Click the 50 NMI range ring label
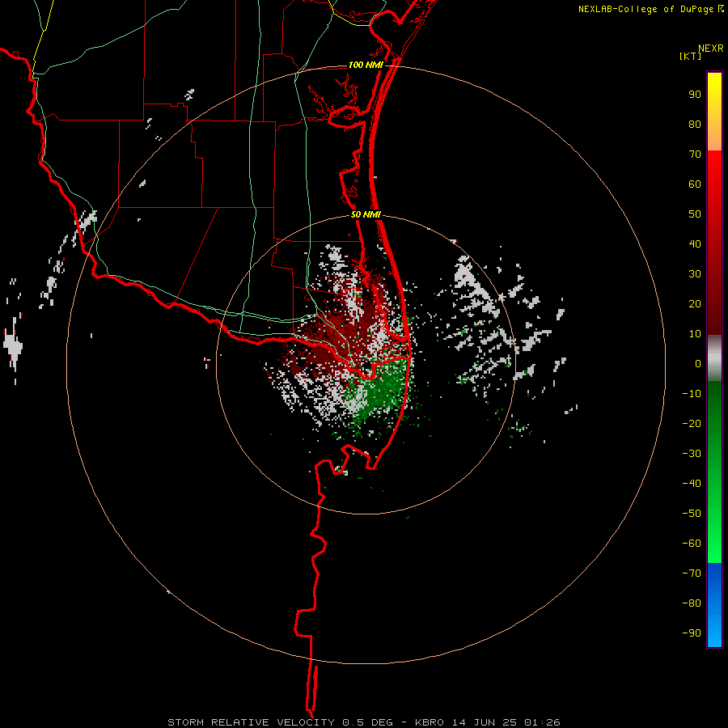 (366, 214)
